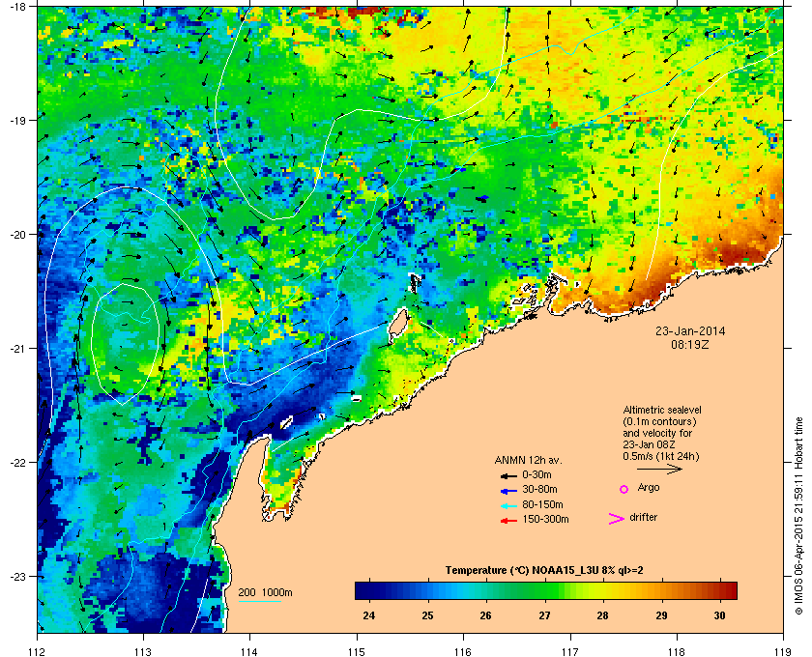This screenshot has height=657, width=812.
Task: Click the time label 08:19Z
Action: click(690, 344)
